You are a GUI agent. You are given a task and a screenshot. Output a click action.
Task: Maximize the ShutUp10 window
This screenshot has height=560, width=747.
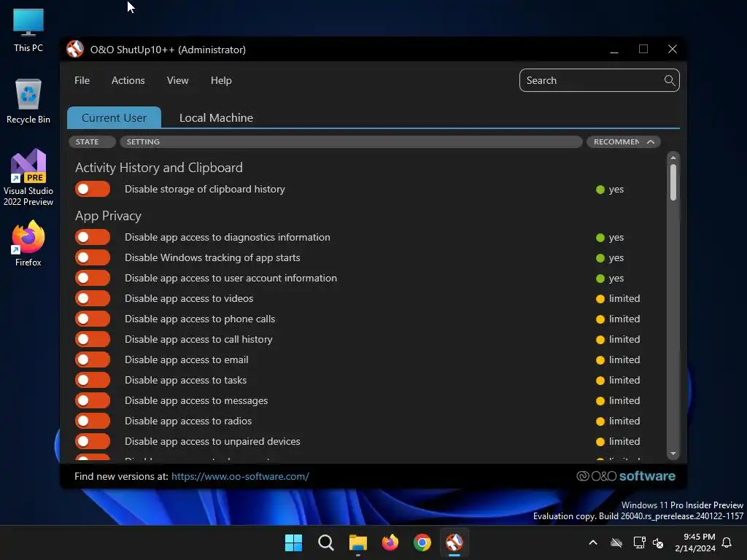(643, 49)
